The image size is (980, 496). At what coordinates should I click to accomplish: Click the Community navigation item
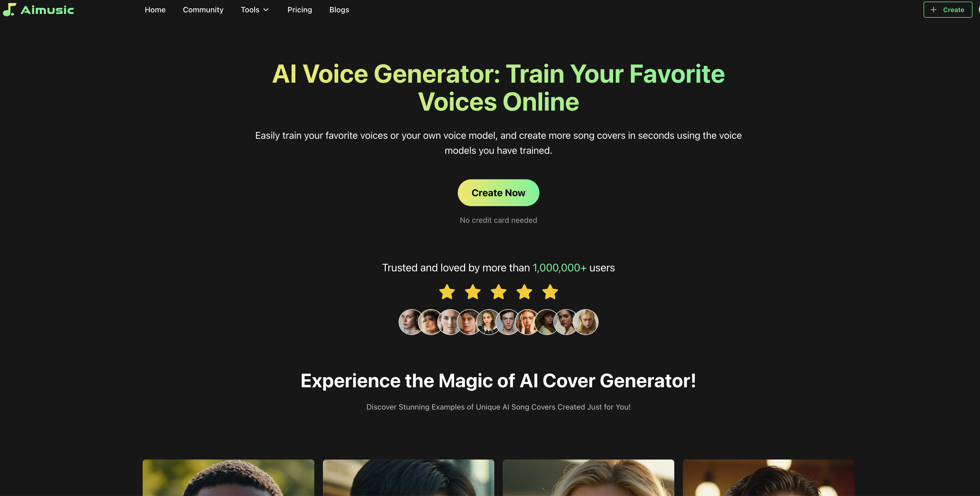point(203,9)
